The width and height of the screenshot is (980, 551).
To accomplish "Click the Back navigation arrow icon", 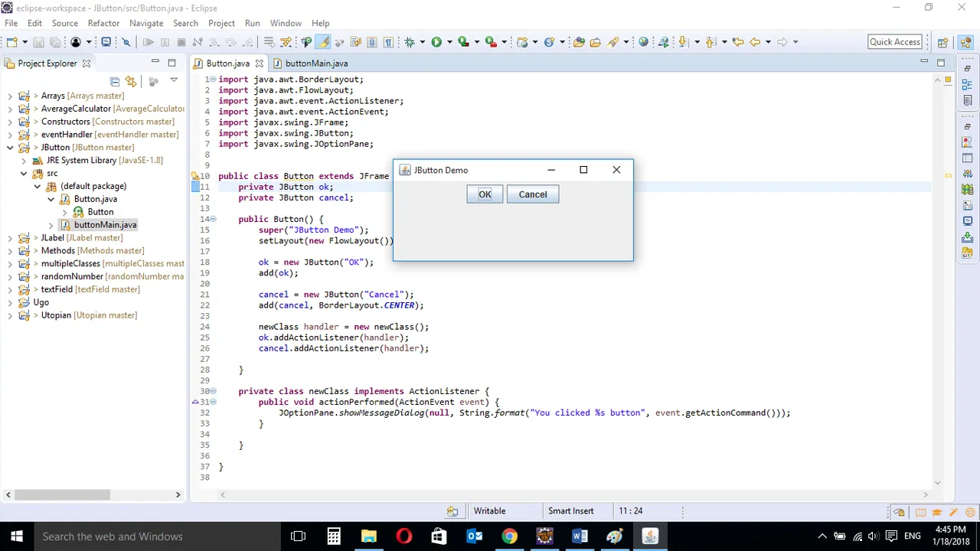I will tap(755, 42).
